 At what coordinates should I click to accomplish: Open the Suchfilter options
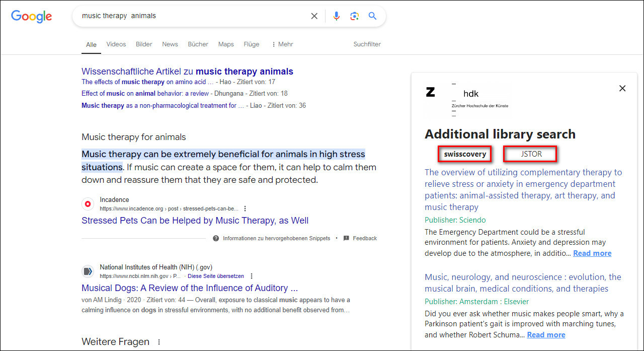(x=367, y=44)
